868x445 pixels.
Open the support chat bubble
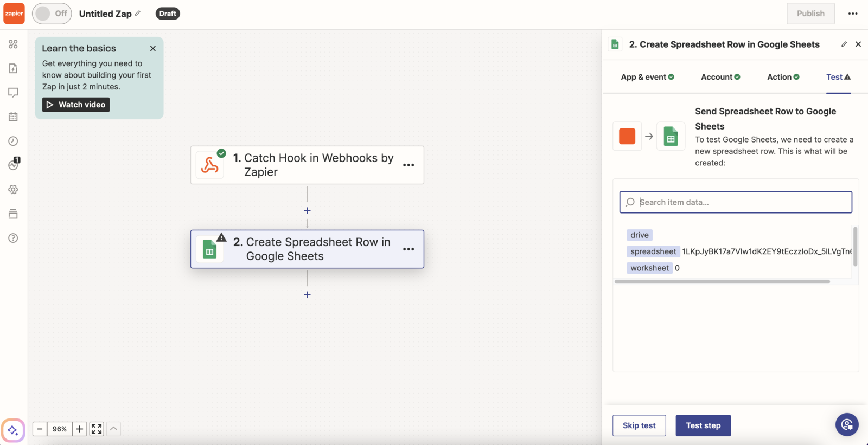(847, 425)
